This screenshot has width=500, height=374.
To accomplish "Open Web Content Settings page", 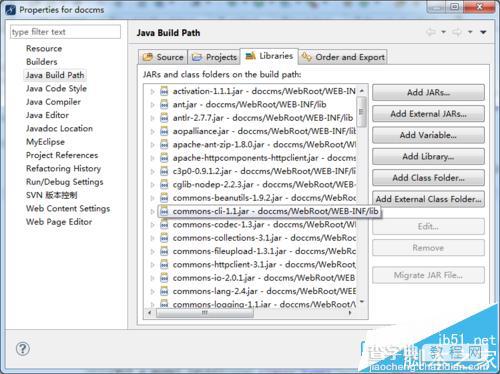I will (x=68, y=208).
